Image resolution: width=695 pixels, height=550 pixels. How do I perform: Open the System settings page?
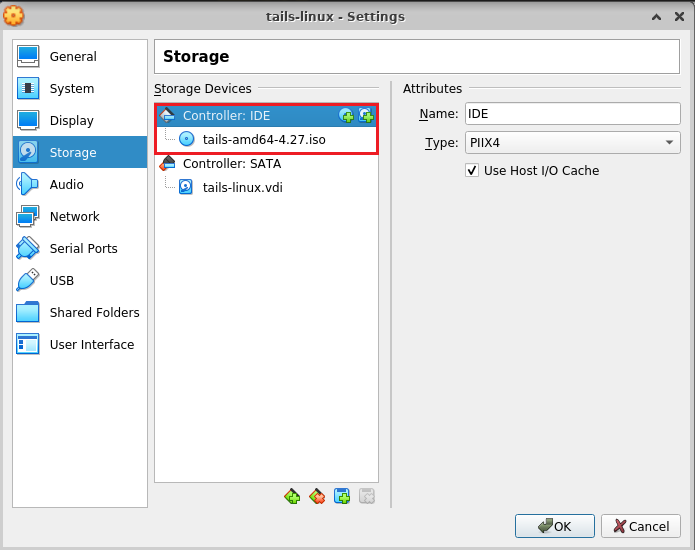80,88
